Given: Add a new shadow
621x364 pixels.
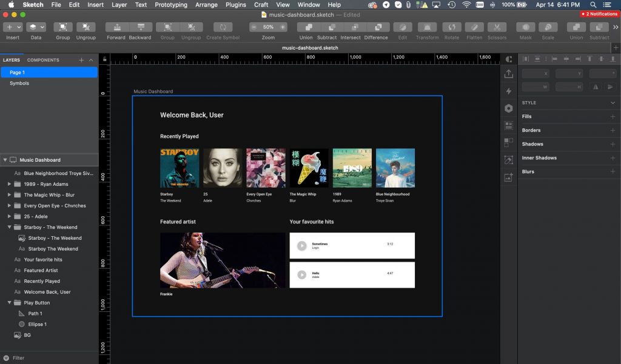Looking at the screenshot, I should (x=613, y=144).
